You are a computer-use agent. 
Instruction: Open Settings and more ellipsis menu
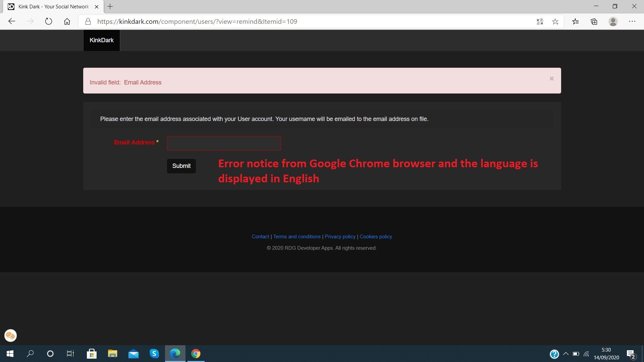632,21
